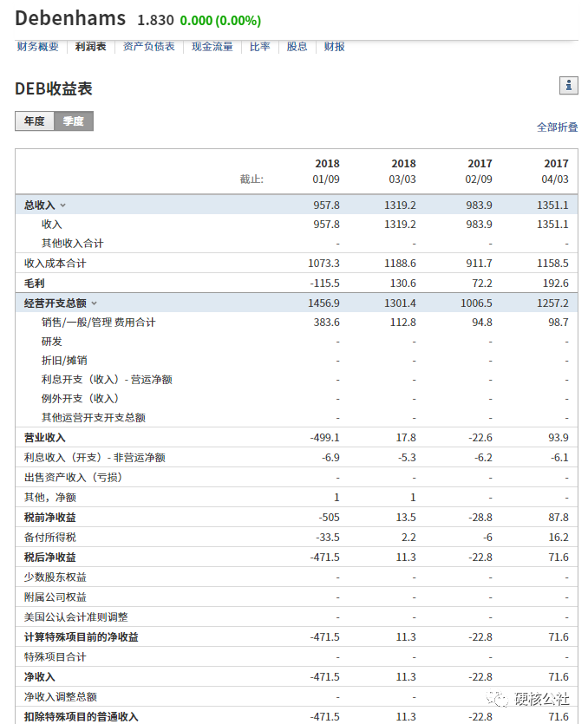Click the 税前净收益 value 87.8

click(559, 517)
